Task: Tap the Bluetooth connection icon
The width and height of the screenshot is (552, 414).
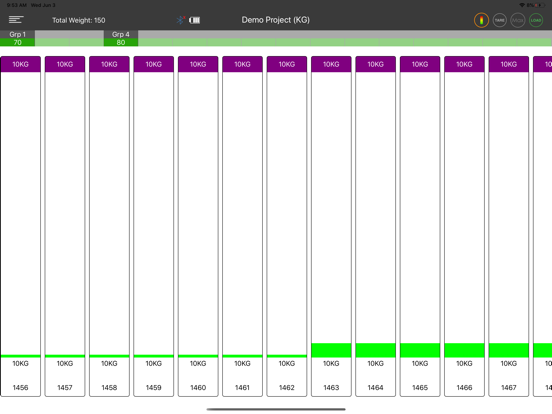Action: pyautogui.click(x=181, y=20)
